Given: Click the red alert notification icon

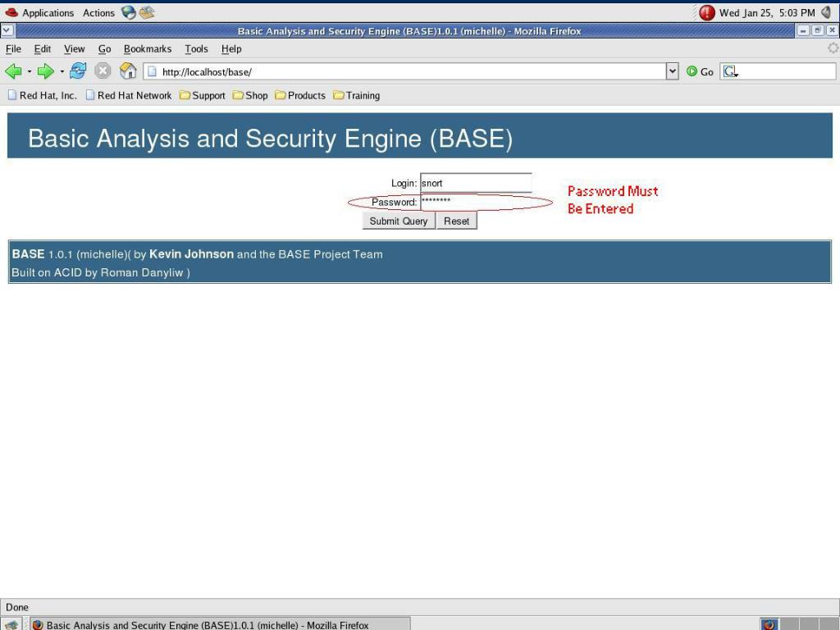Looking at the screenshot, I should (707, 12).
